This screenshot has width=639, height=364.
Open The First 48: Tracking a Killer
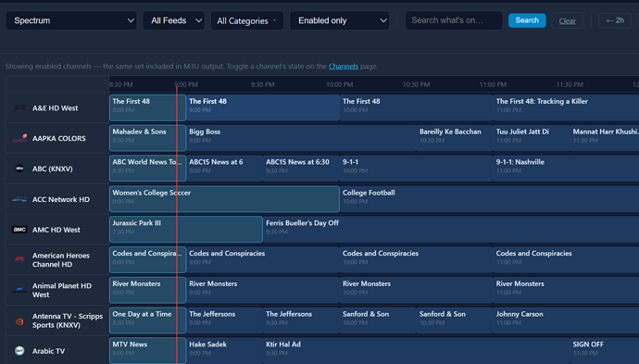pos(566,107)
